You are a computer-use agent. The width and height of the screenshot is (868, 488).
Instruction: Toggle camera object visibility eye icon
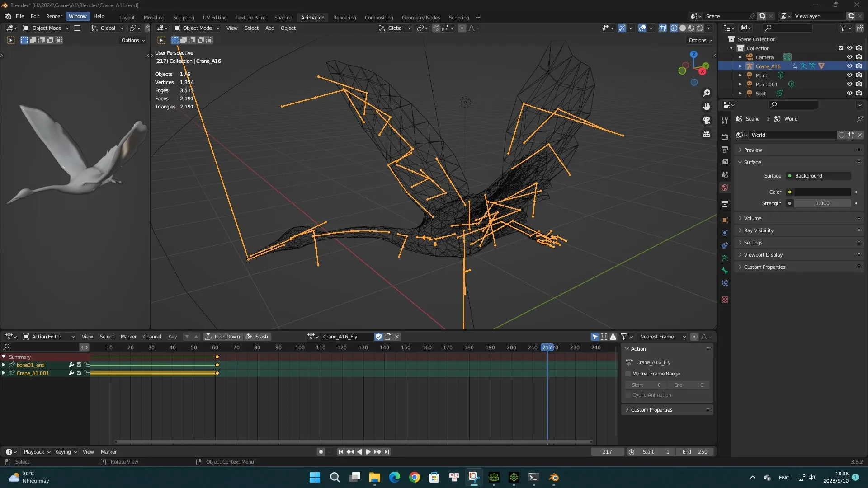850,56
